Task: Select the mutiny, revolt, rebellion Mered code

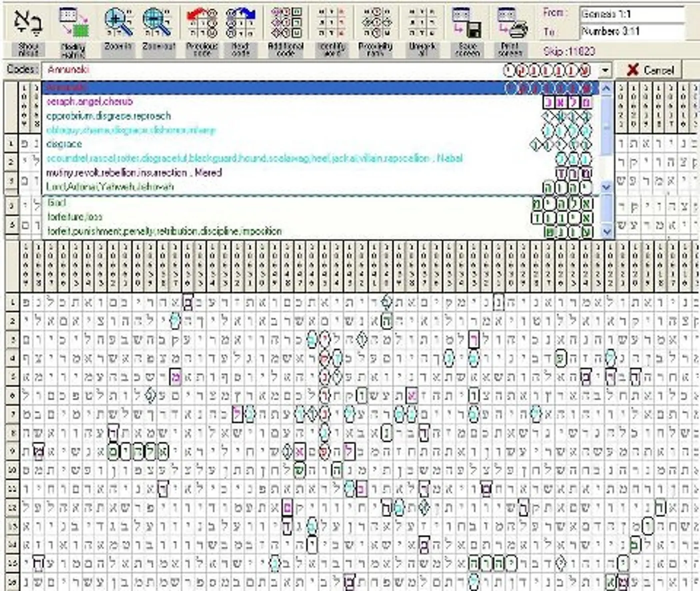Action: click(320, 172)
